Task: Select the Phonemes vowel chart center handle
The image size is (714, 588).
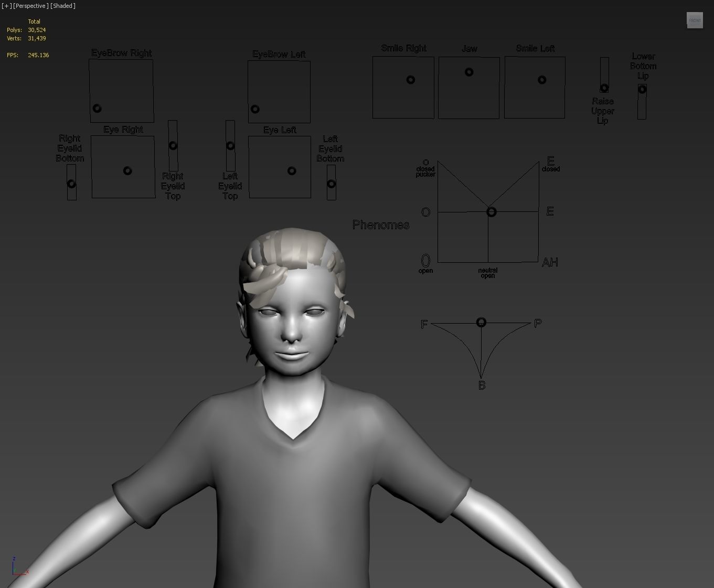Action: (491, 212)
